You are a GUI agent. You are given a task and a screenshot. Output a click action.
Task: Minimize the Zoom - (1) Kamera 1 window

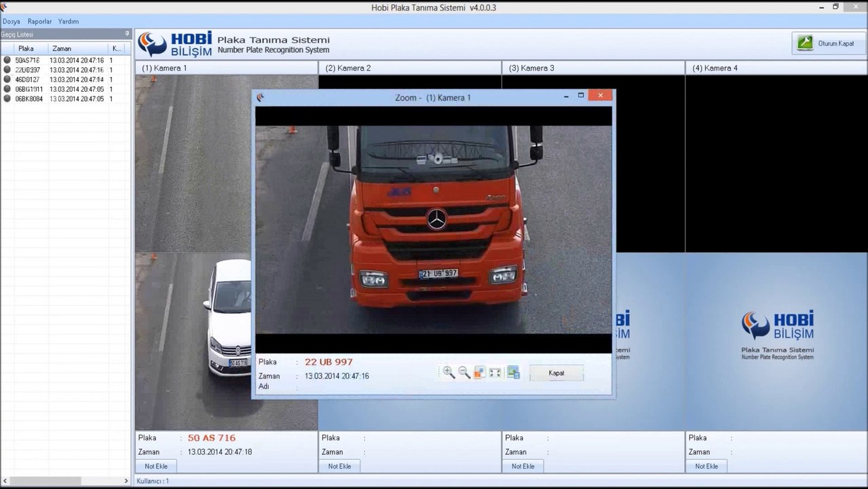[x=566, y=96]
